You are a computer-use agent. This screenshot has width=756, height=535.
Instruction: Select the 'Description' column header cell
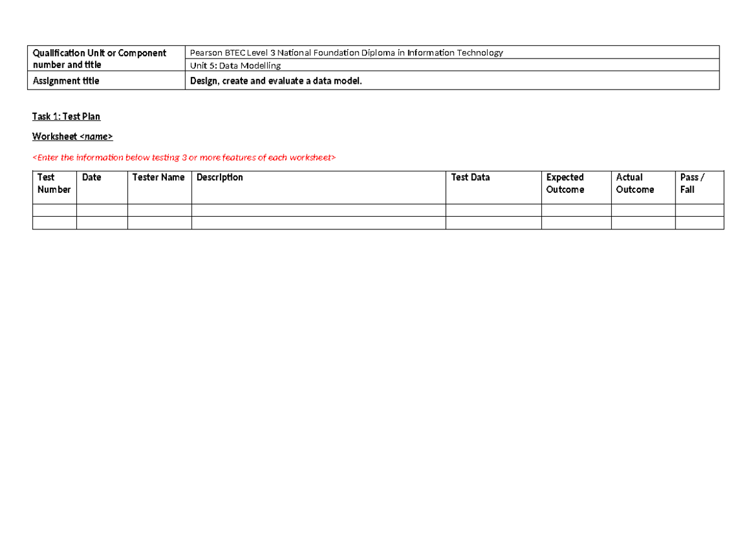pos(219,177)
